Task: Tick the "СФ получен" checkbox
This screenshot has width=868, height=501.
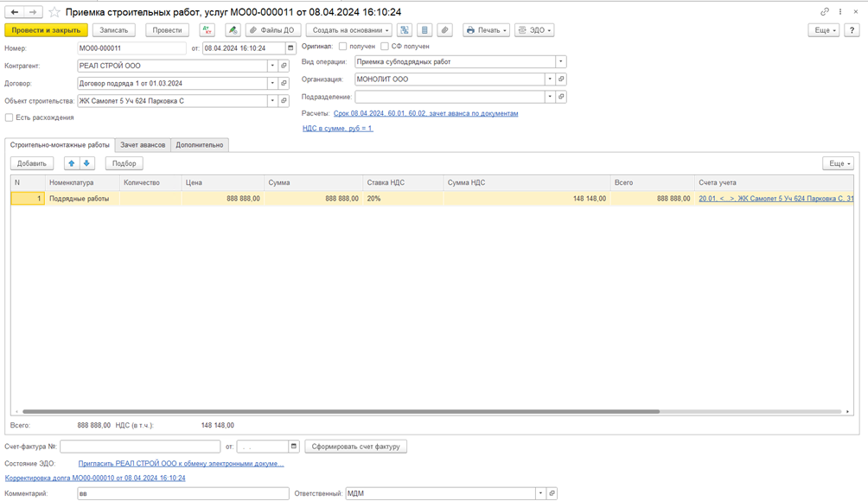Action: (385, 47)
